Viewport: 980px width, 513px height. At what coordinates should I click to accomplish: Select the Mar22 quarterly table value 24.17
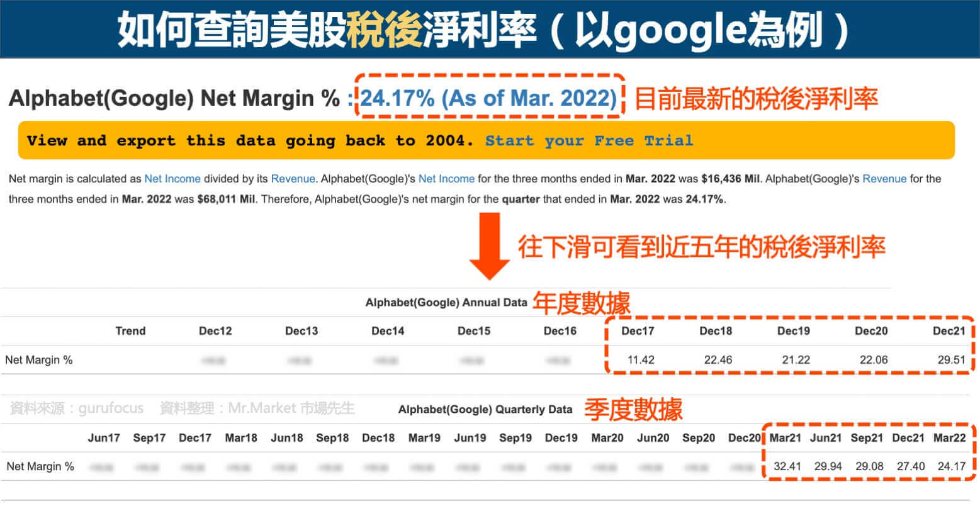(952, 466)
